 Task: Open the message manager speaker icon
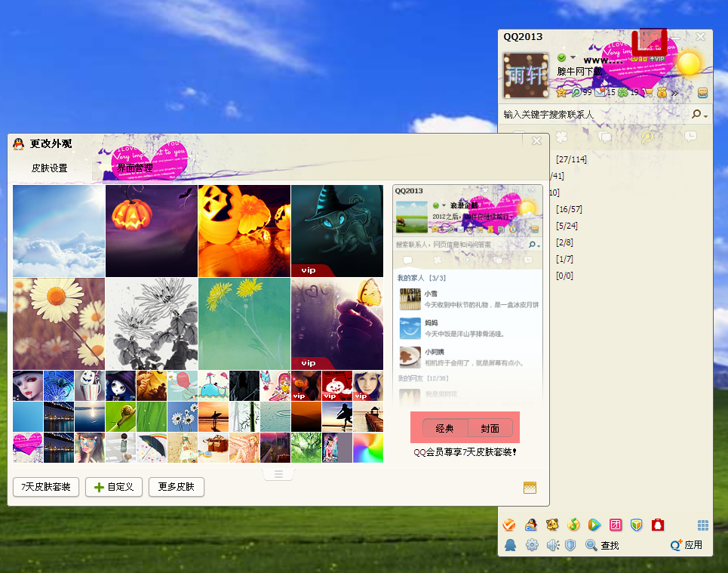point(552,544)
